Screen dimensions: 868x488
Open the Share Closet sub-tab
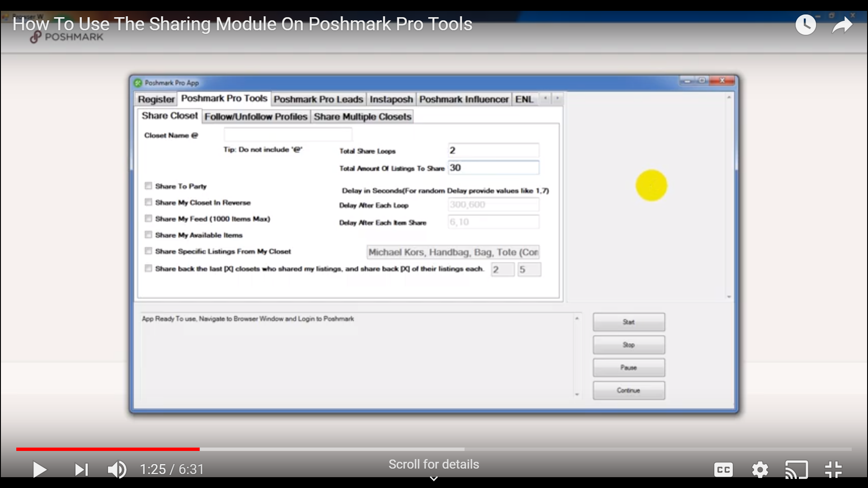[170, 116]
